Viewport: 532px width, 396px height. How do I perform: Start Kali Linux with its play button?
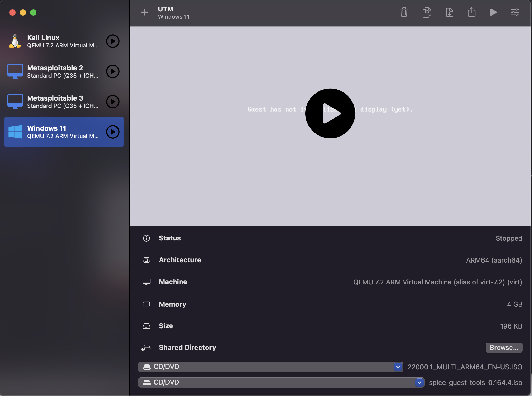[x=113, y=41]
